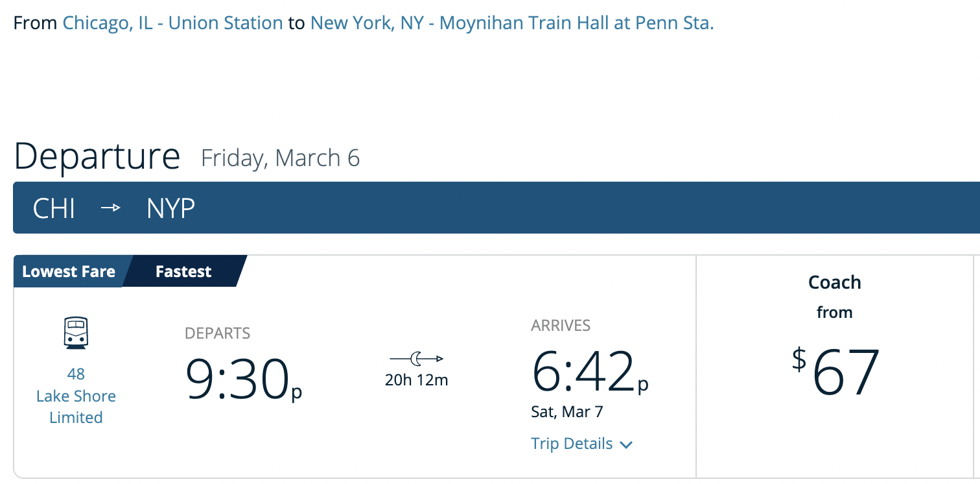Click the 20h 12m duration label

pyautogui.click(x=416, y=380)
